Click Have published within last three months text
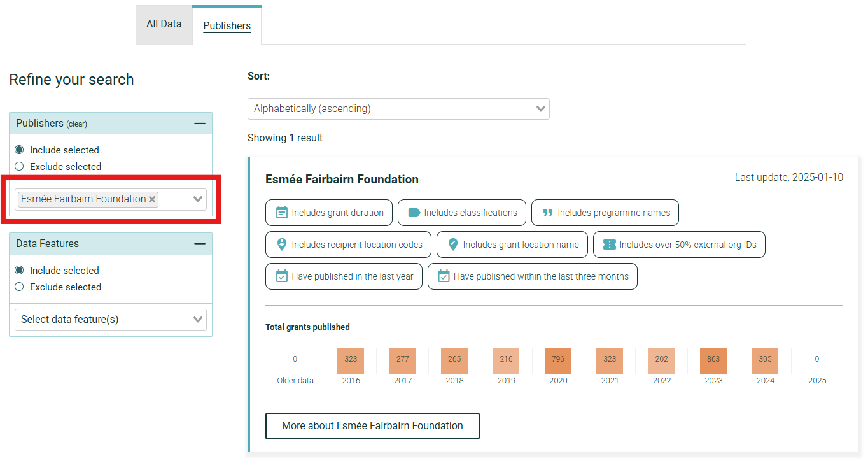 pyautogui.click(x=541, y=276)
